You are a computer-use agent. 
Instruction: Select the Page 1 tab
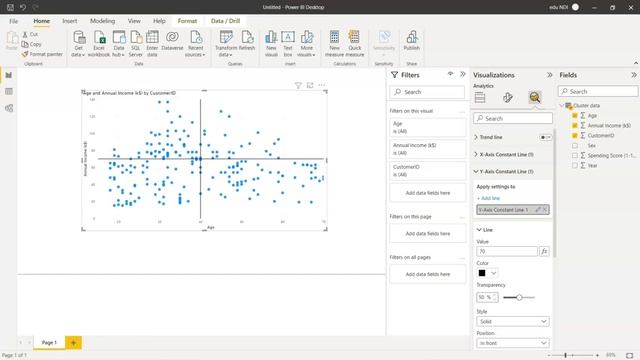tap(49, 342)
